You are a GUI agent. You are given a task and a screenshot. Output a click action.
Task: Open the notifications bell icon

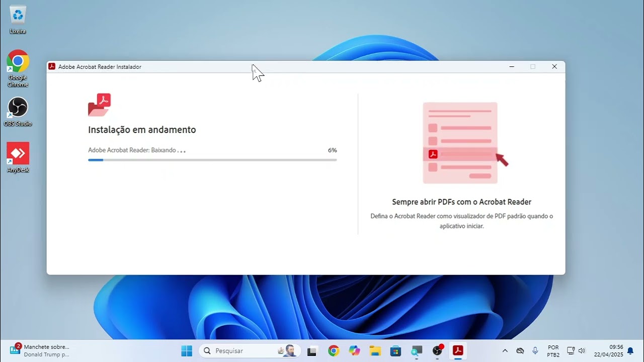(x=630, y=351)
